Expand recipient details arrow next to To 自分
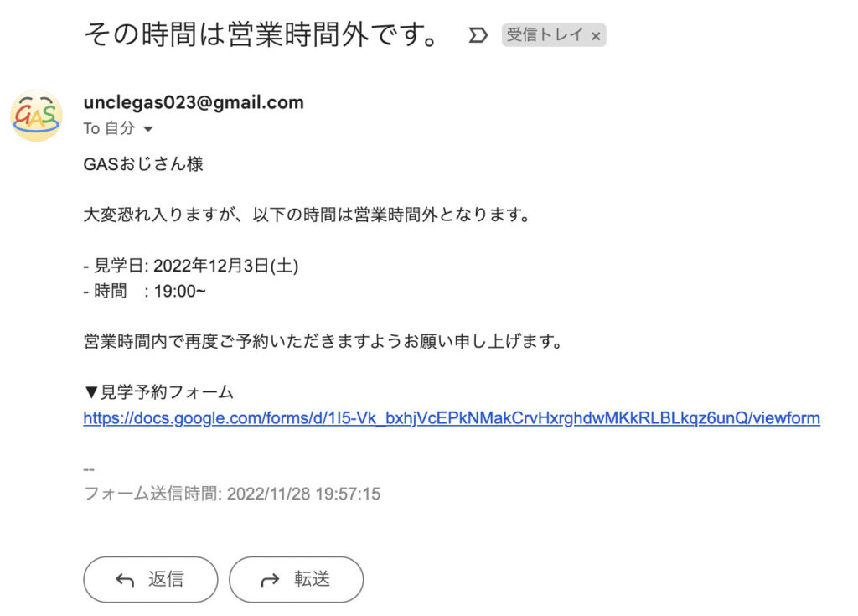 point(147,129)
